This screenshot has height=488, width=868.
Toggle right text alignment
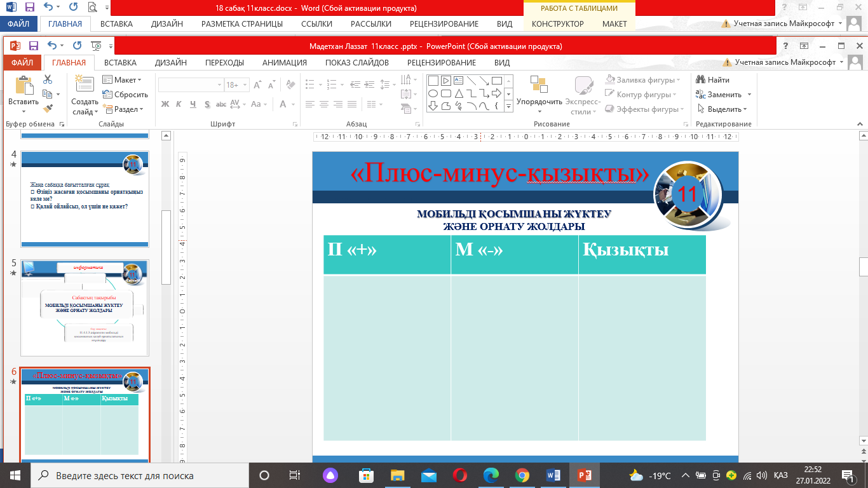pos(339,104)
